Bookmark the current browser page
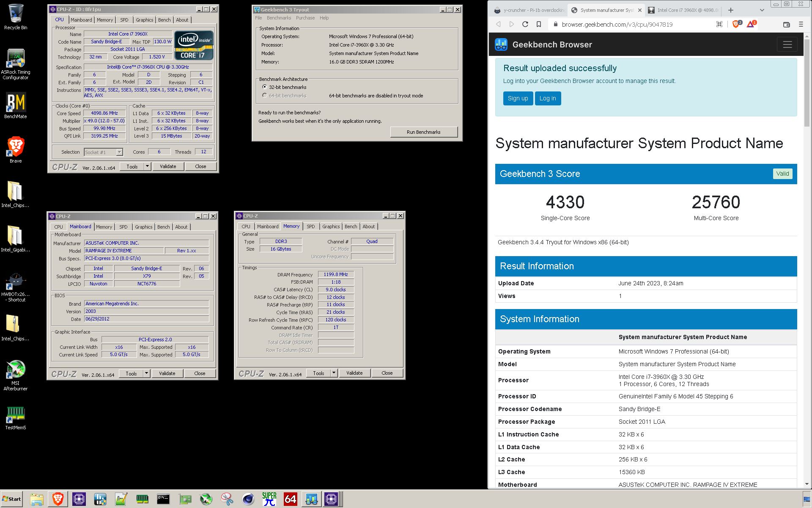Screen dimensions: 812x508 539,25
